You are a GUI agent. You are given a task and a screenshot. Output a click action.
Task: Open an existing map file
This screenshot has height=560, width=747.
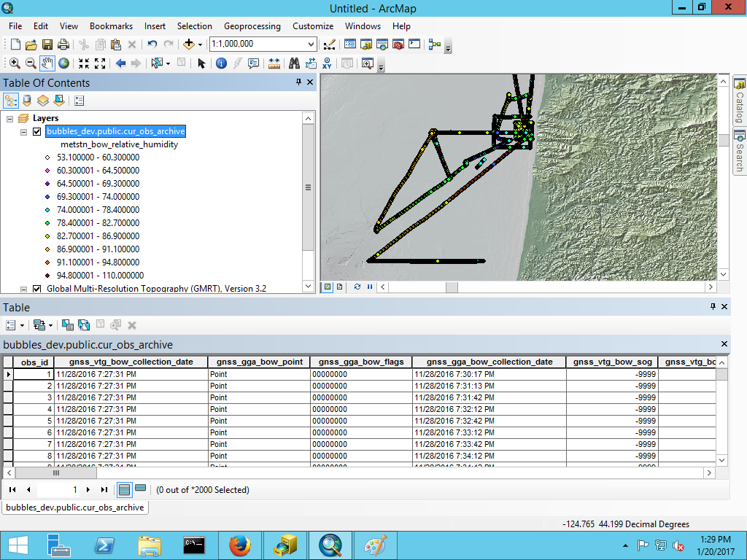coord(31,44)
